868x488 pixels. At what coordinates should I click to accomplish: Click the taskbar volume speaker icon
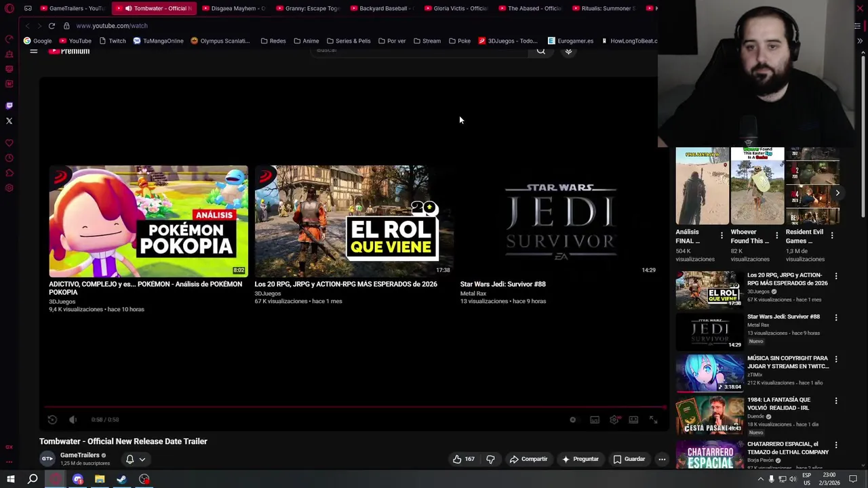pyautogui.click(x=792, y=479)
